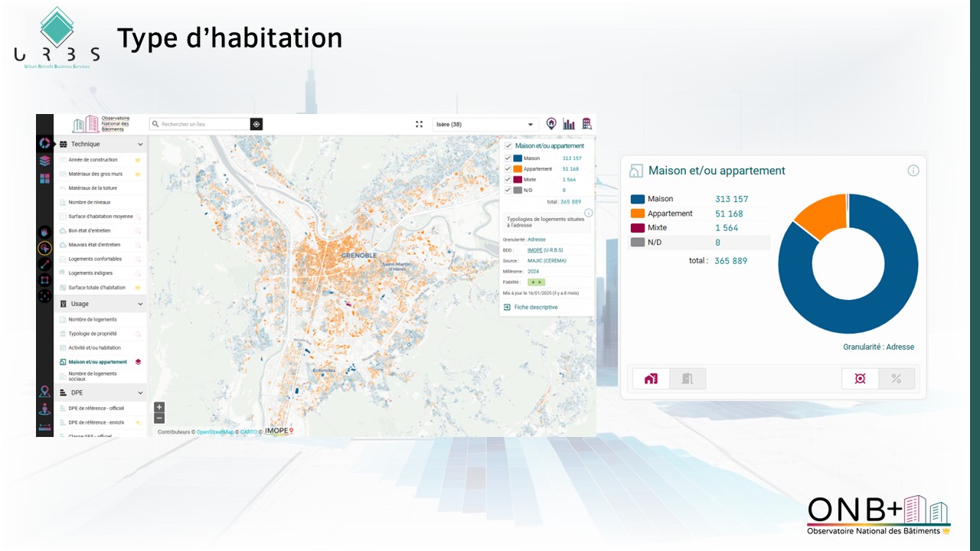Viewport: 980px width, 551px height.
Task: Collapse the Technique section
Action: coord(140,144)
